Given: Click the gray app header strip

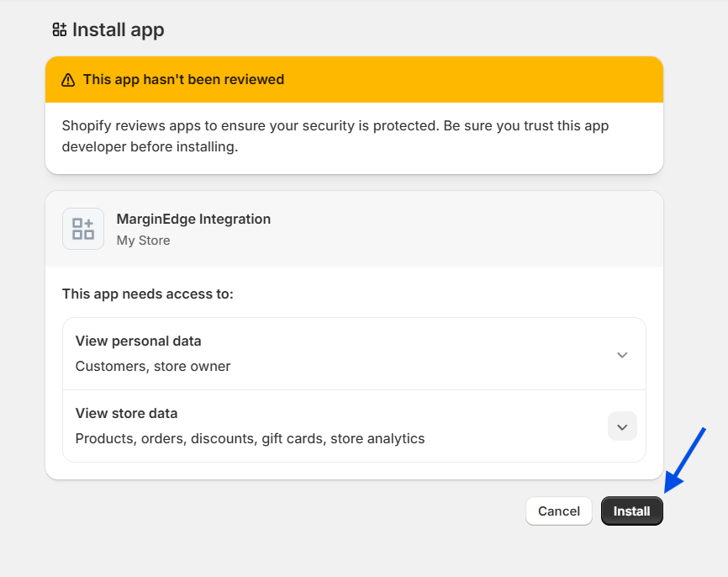Looking at the screenshot, I should point(462,229).
